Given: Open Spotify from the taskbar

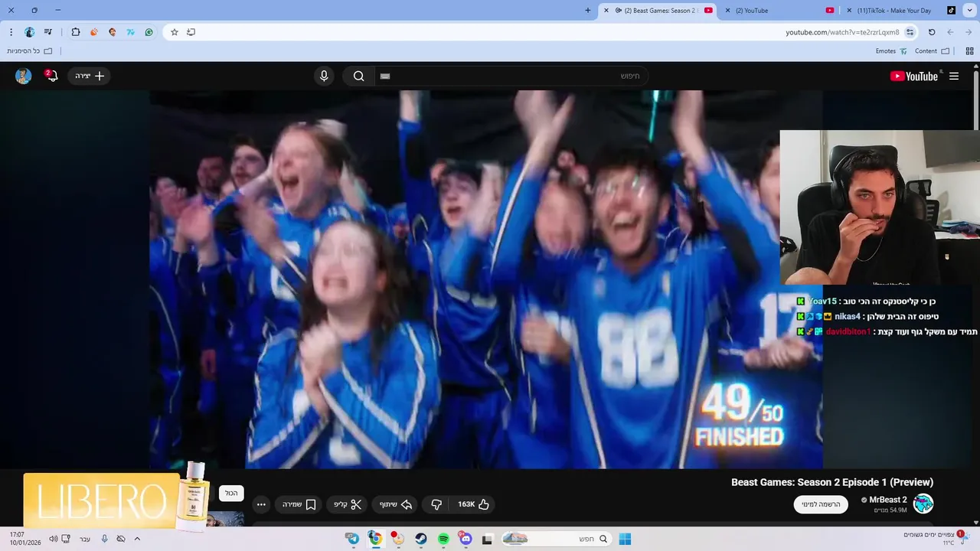Looking at the screenshot, I should [x=443, y=539].
